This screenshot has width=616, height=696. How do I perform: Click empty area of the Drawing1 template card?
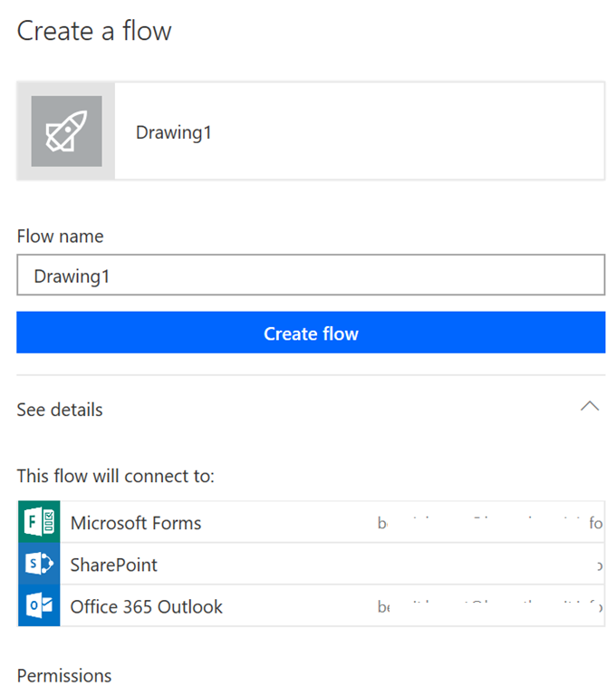pos(408,131)
